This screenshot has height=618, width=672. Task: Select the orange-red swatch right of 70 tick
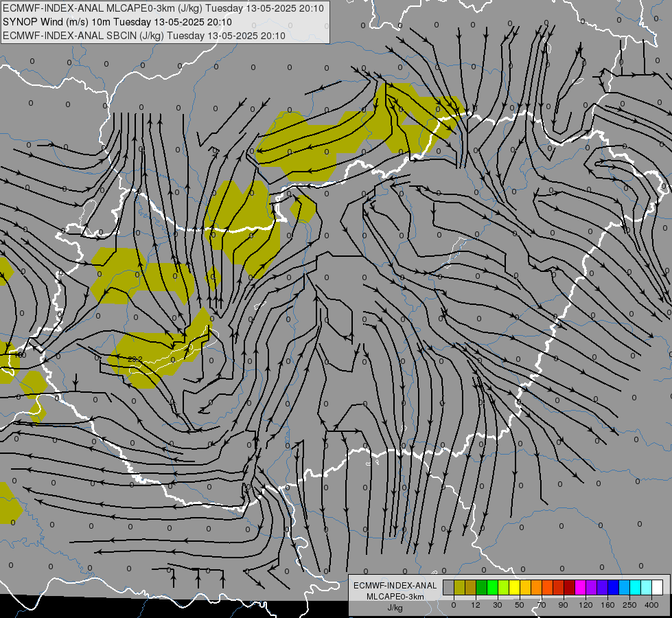548,587
